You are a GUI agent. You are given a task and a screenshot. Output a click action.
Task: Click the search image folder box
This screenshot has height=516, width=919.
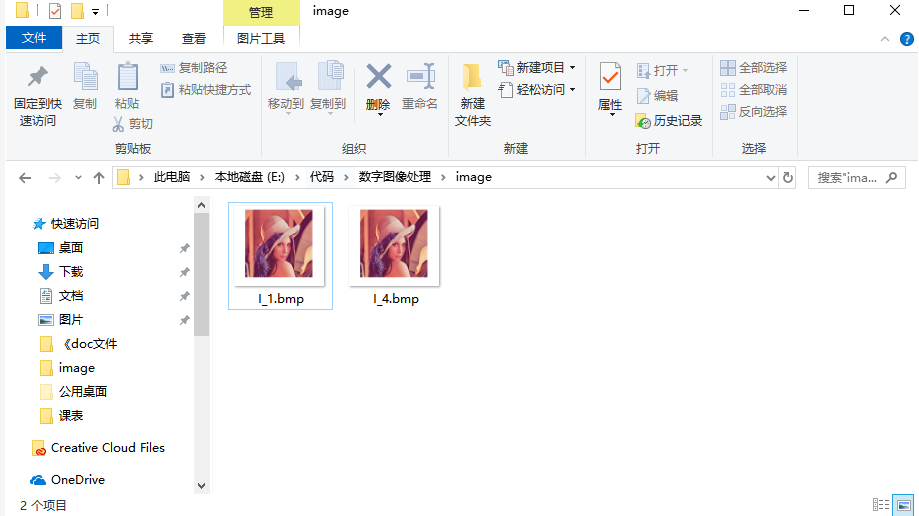(x=856, y=178)
